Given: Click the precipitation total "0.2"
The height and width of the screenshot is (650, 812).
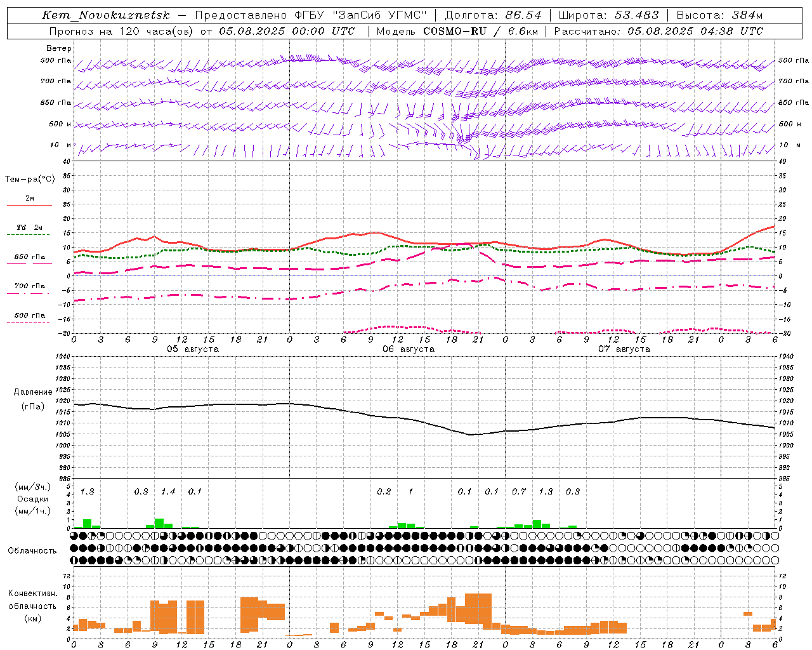Looking at the screenshot, I should pos(384,492).
